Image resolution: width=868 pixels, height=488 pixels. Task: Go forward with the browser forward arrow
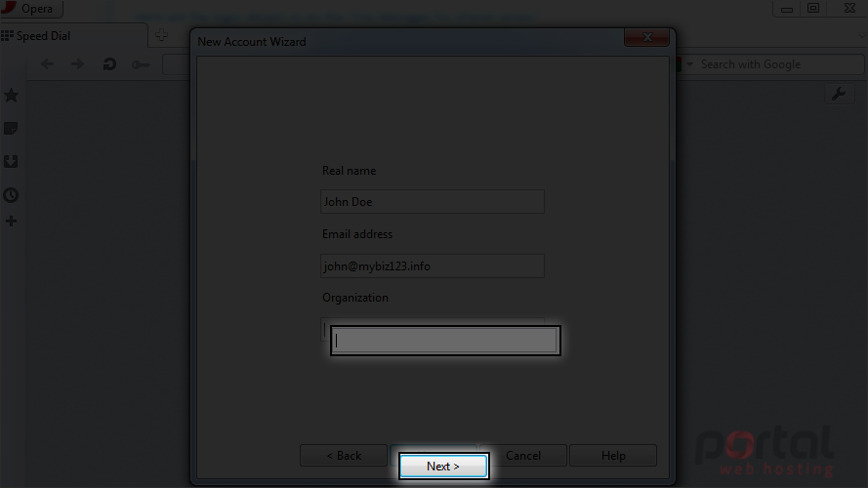pyautogui.click(x=77, y=64)
